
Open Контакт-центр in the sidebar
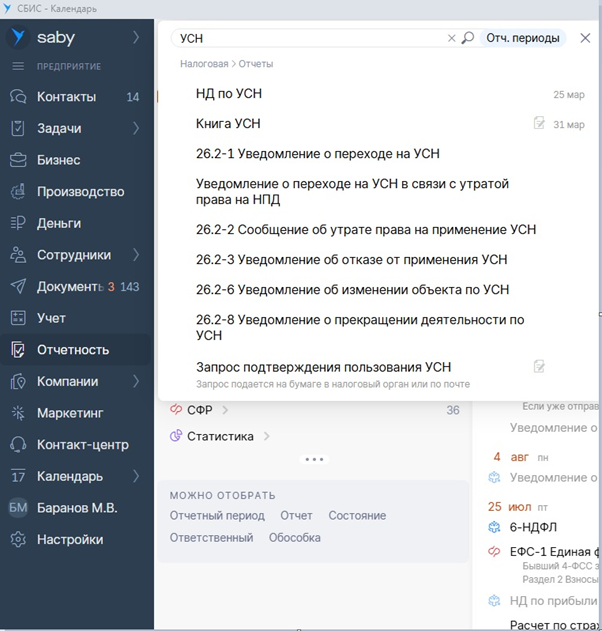pyautogui.click(x=83, y=445)
